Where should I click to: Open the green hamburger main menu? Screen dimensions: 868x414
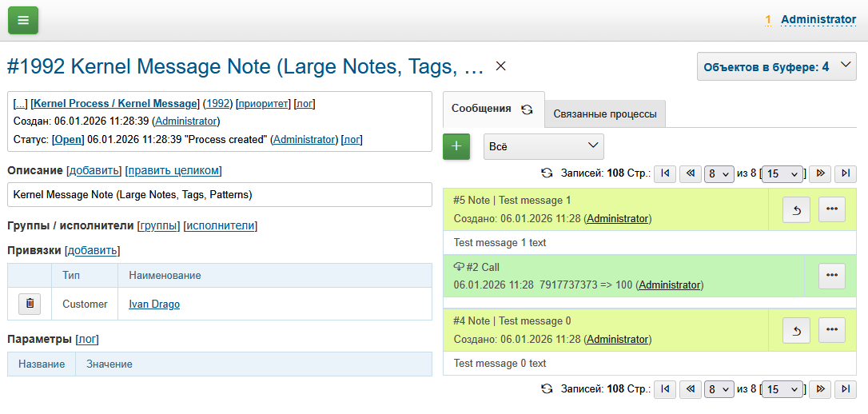(x=23, y=20)
